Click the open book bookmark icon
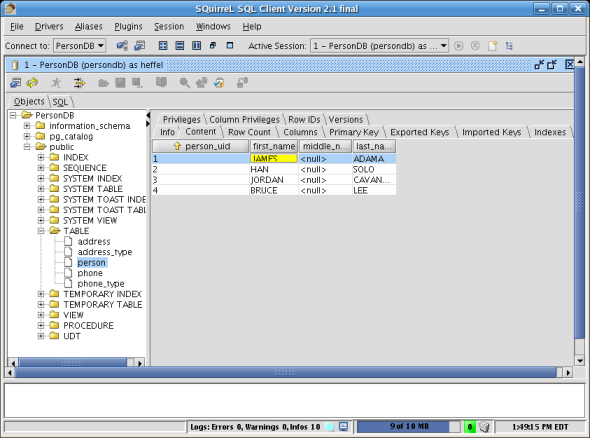 [x=161, y=82]
